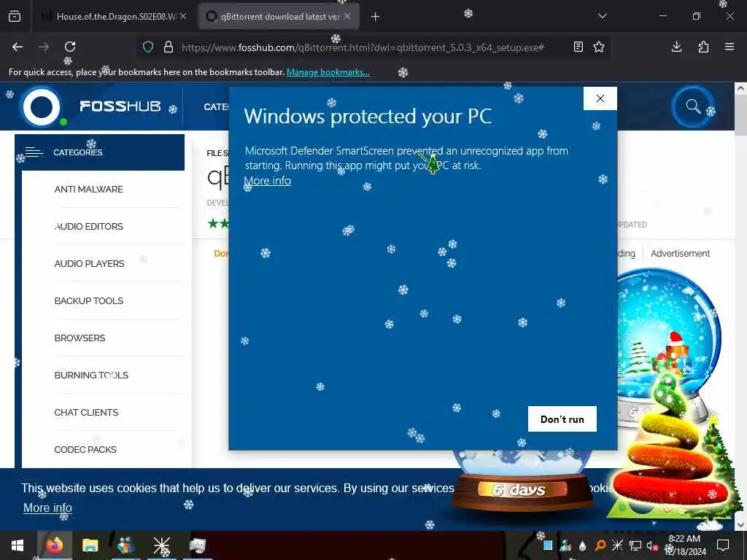Click the snowflake system tray icon

pyautogui.click(x=617, y=545)
